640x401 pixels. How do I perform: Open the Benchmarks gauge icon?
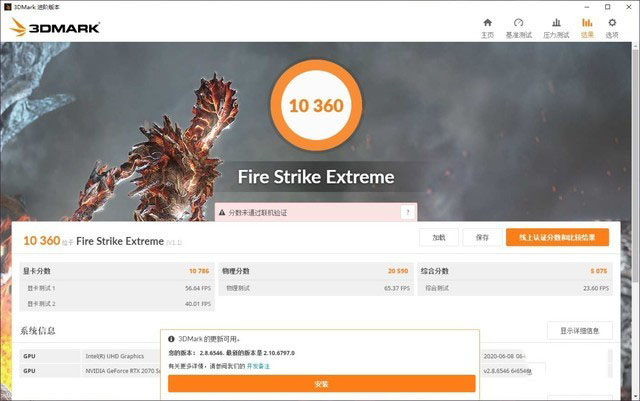(x=518, y=23)
